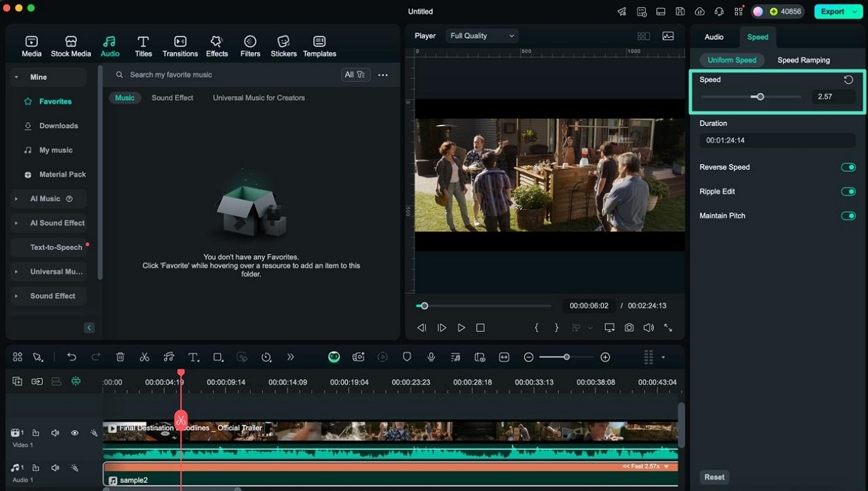Reset speed with the circular arrow icon
868x491 pixels.
coord(848,79)
